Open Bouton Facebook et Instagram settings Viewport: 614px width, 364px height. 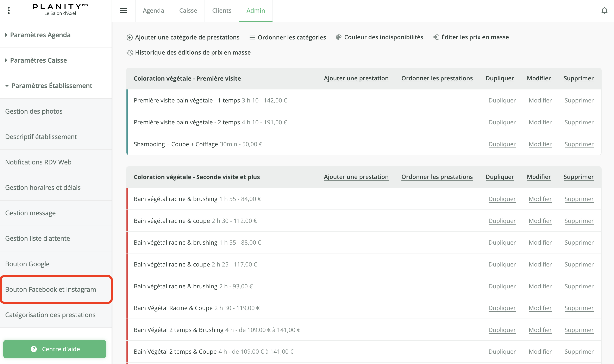(51, 289)
